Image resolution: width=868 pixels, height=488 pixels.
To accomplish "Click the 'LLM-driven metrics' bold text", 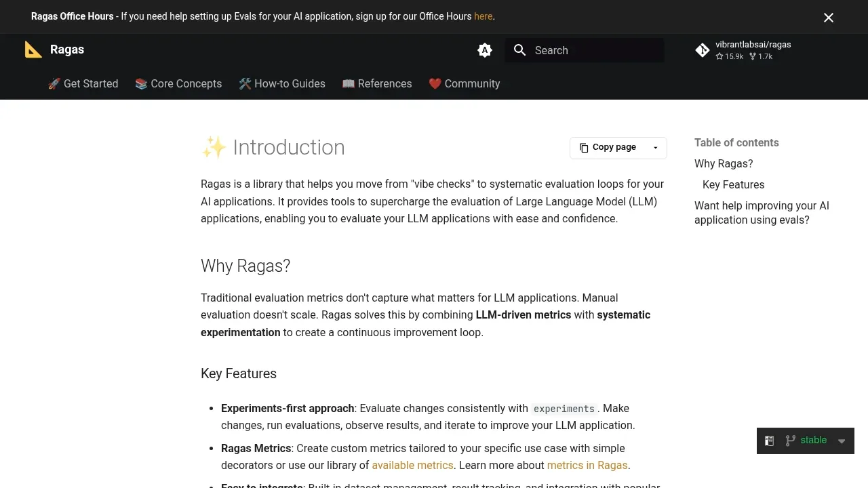I will click(x=524, y=314).
